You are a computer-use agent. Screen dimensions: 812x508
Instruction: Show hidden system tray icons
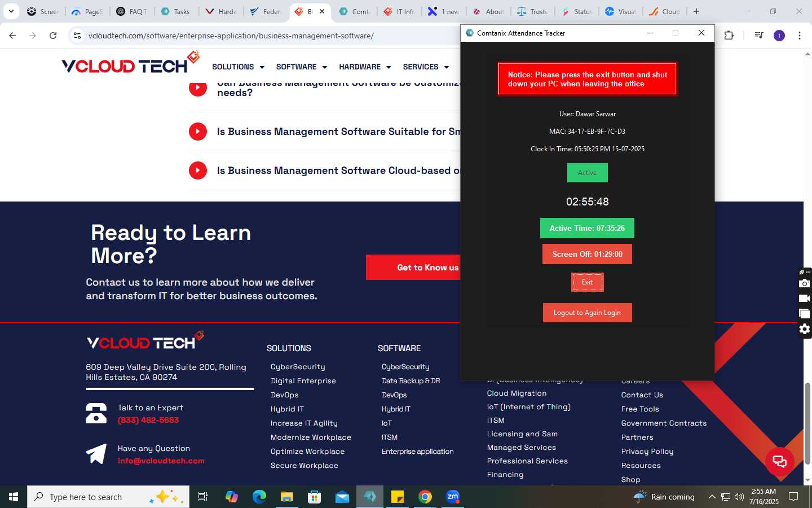[712, 497]
